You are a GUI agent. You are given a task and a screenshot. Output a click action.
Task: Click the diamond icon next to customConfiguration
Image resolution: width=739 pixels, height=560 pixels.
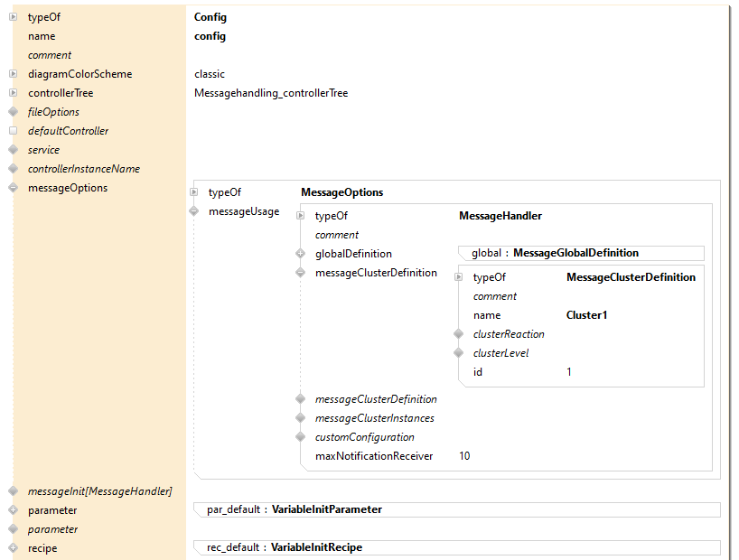[x=300, y=437]
